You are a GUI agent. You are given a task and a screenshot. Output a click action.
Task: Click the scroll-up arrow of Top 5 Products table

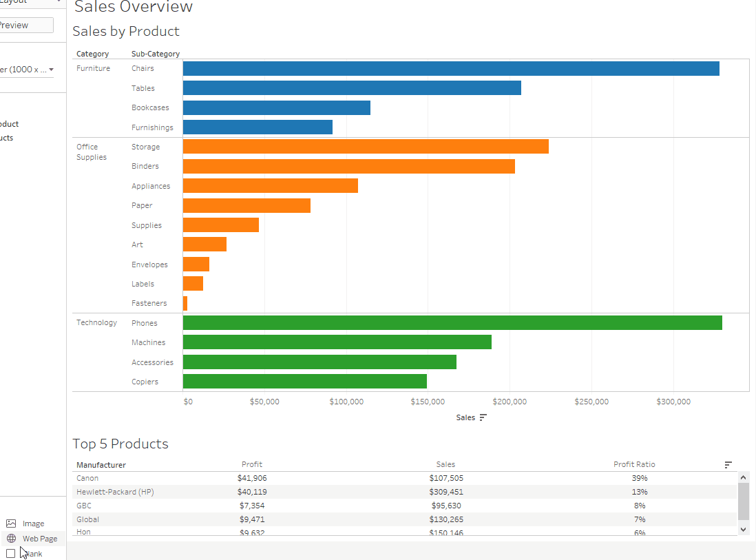[743, 477]
